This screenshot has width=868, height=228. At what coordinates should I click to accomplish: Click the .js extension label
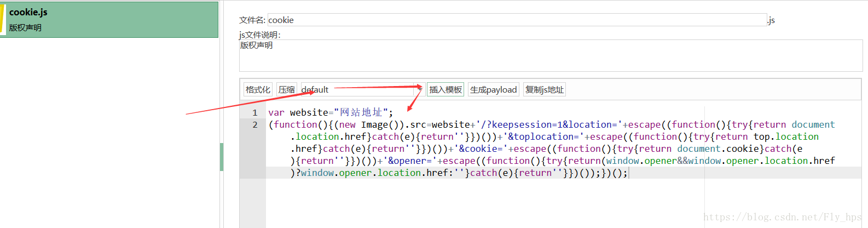tap(771, 20)
